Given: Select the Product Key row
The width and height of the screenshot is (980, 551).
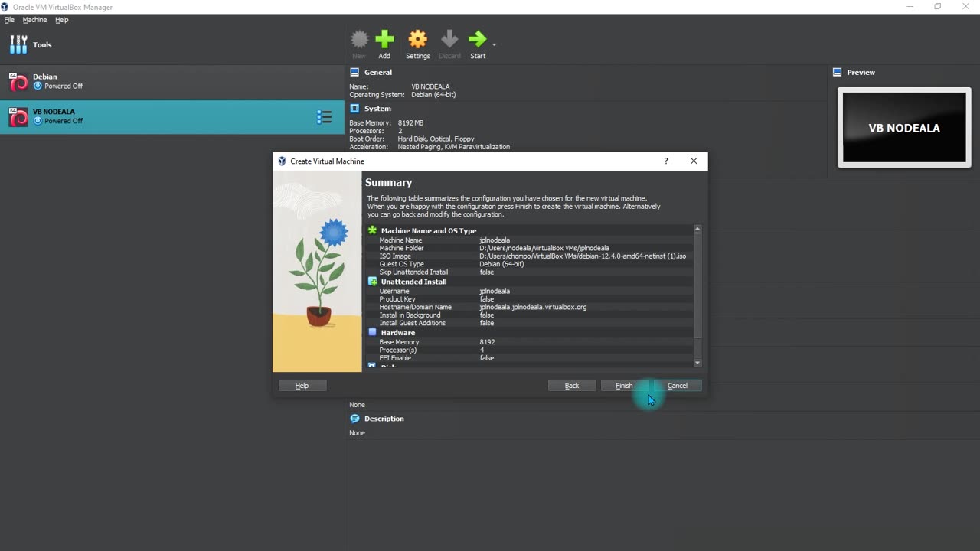Looking at the screenshot, I should tap(530, 299).
